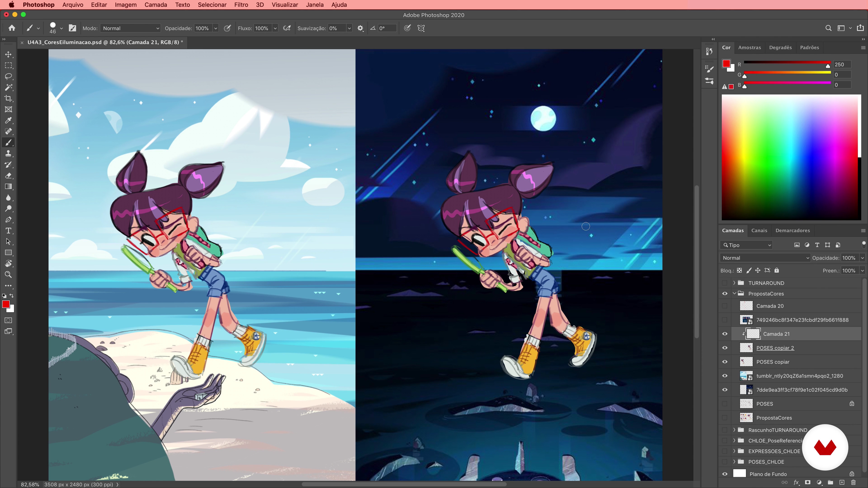The height and width of the screenshot is (488, 868).
Task: Click the R value input field
Action: 842,65
